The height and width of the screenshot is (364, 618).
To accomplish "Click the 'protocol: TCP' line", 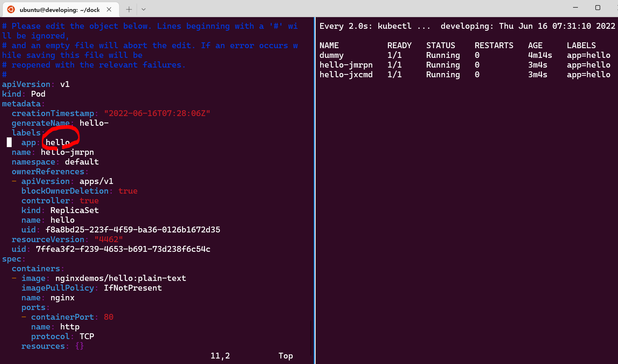I will [62, 337].
